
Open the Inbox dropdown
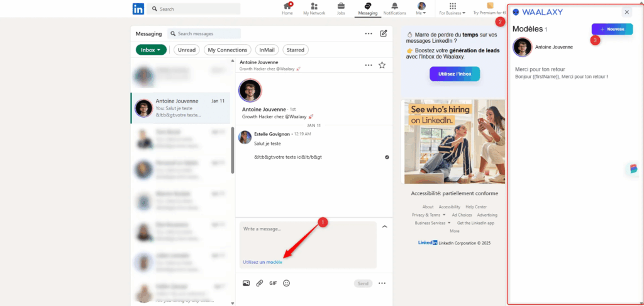151,50
